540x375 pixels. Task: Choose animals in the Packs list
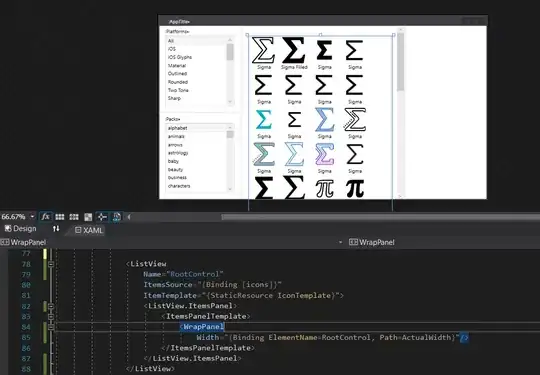(176, 136)
